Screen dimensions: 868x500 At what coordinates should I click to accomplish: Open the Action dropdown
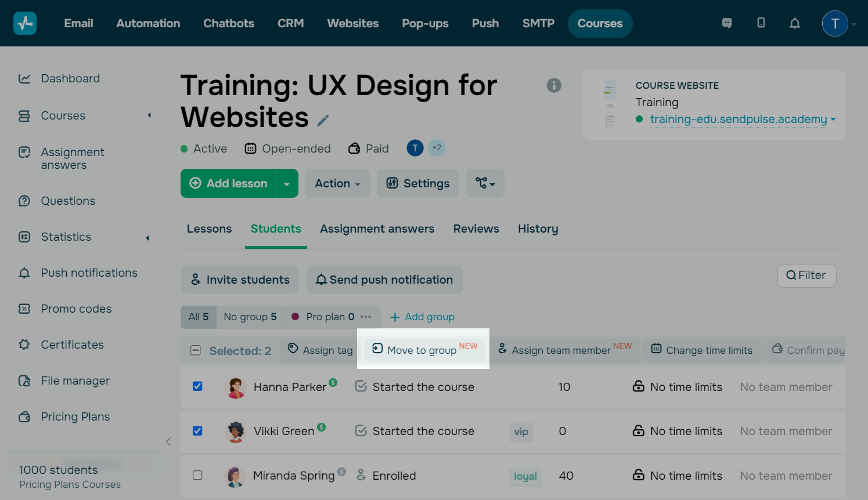(337, 183)
